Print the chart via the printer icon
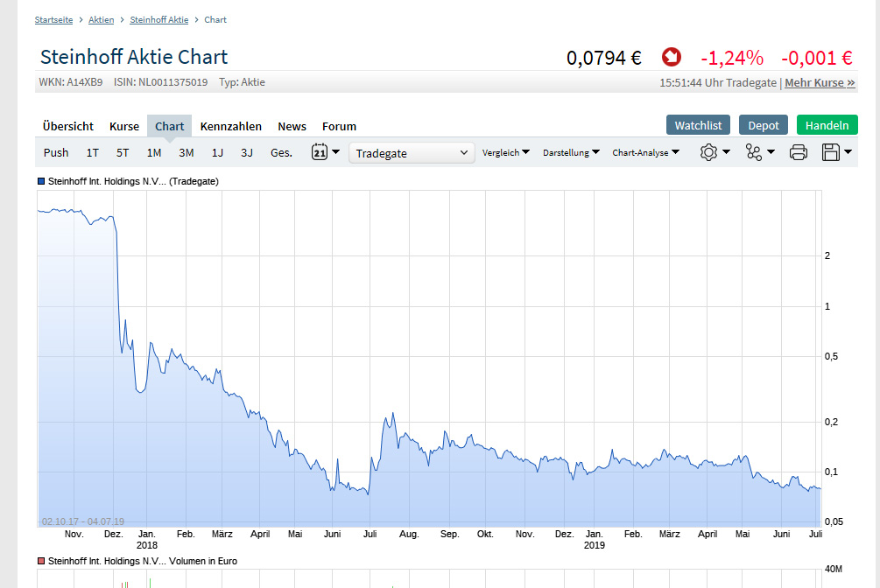Image resolution: width=880 pixels, height=588 pixels. pos(798,151)
